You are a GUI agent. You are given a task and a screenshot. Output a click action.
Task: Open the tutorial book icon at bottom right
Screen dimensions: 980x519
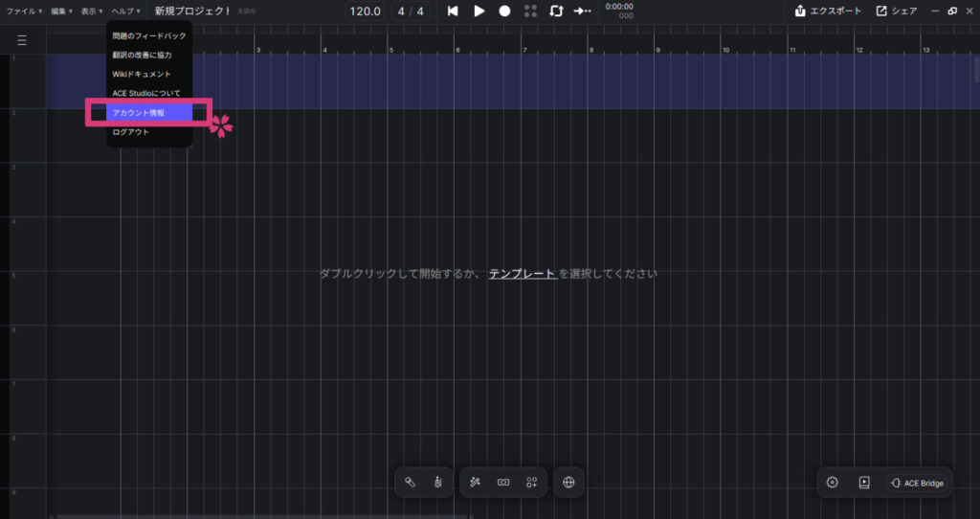tap(864, 483)
